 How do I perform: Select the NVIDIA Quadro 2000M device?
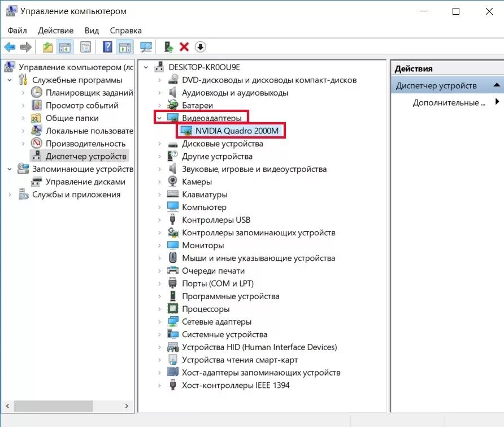tap(237, 131)
